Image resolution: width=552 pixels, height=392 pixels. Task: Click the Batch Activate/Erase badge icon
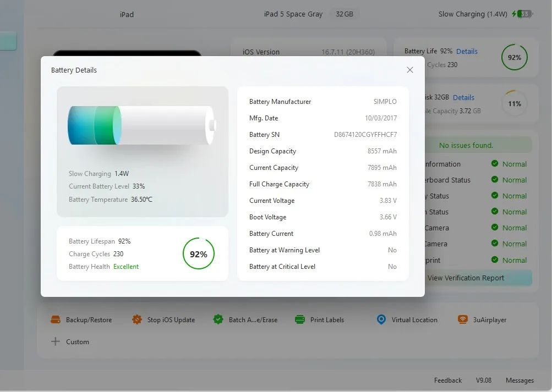[218, 319]
